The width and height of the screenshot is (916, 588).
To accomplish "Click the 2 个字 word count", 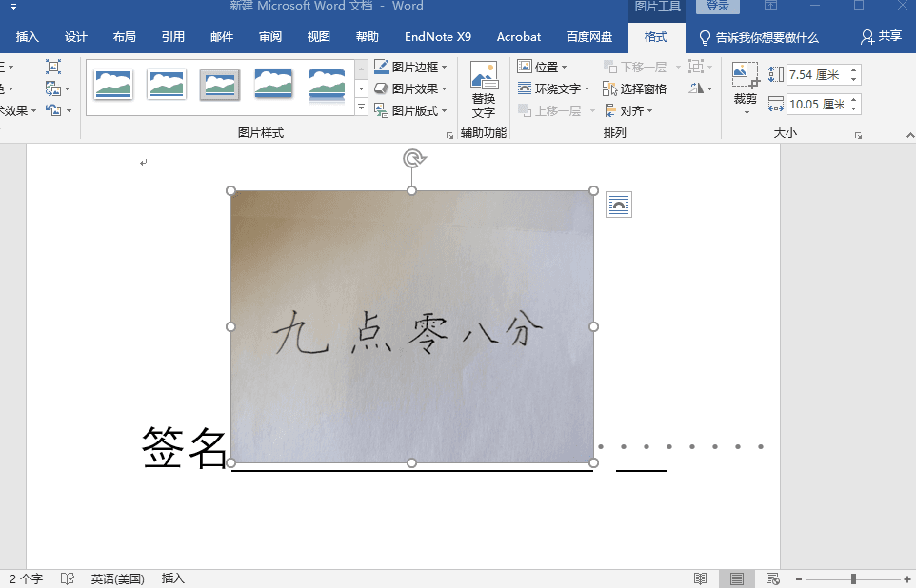I will click(x=27, y=578).
